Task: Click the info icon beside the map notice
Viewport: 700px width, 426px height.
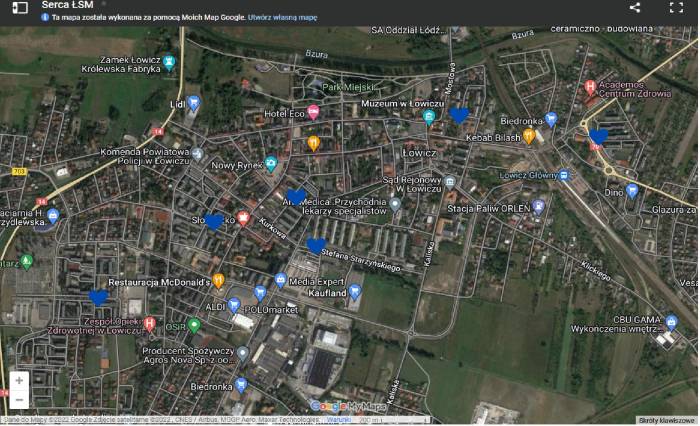Action: pos(45,17)
